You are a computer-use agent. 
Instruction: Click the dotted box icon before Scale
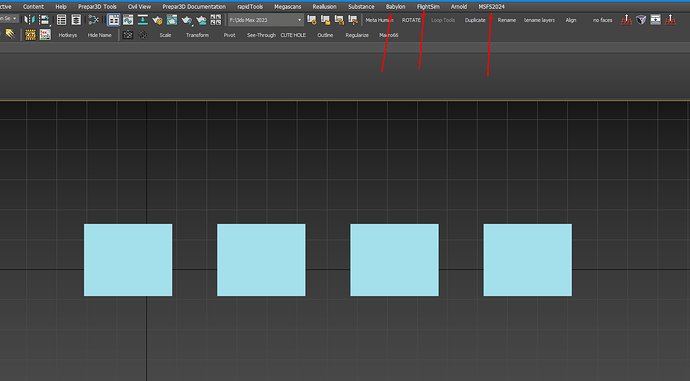pyautogui.click(x=128, y=35)
